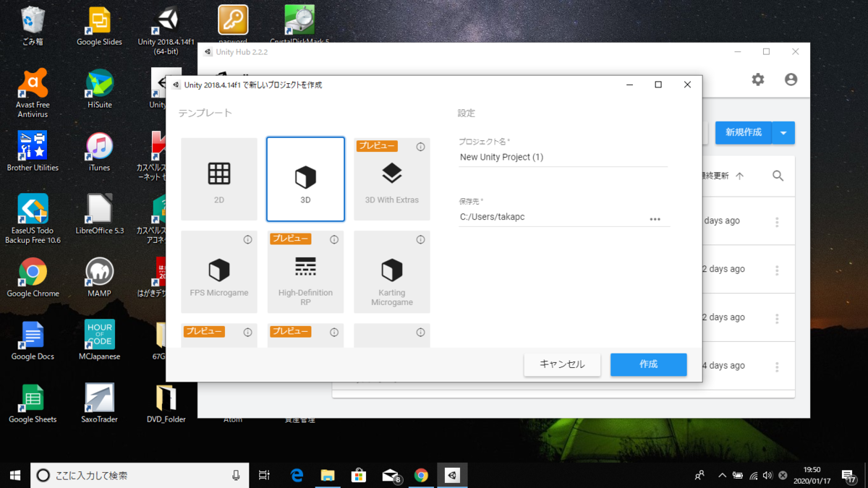The height and width of the screenshot is (488, 868).
Task: Open Google Slides desktop shortcut
Action: tap(99, 27)
